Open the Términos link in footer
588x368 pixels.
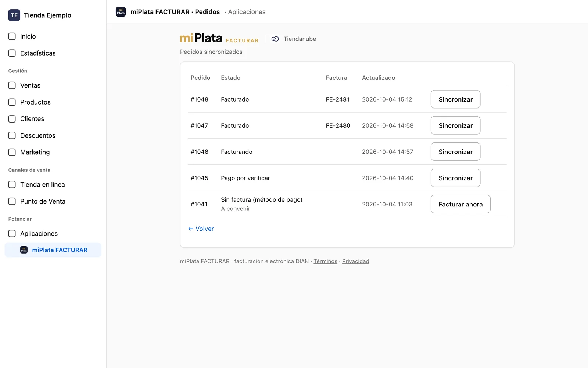click(325, 261)
